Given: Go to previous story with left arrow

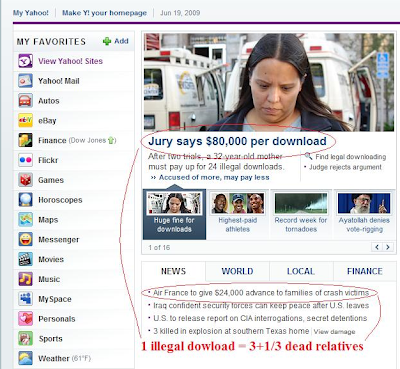Looking at the screenshot, I should 377,247.
